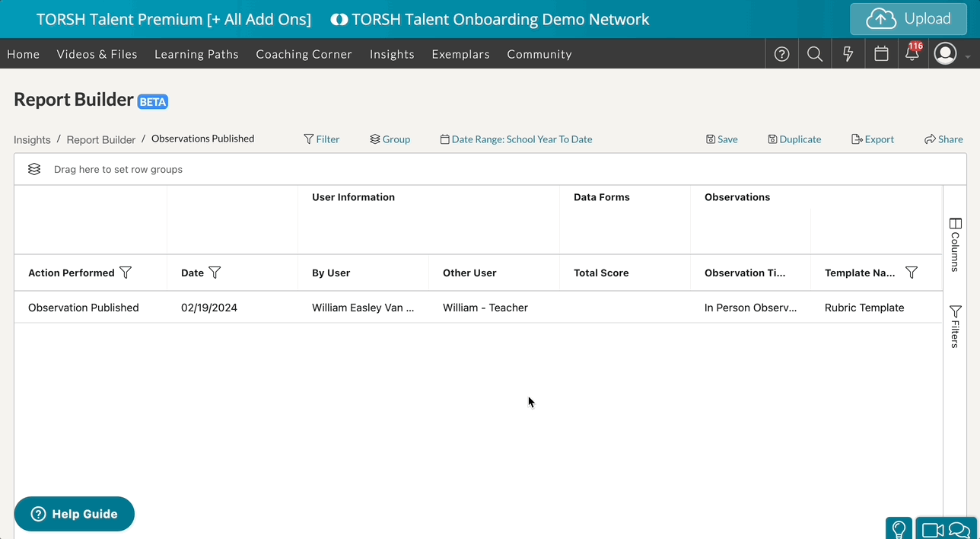Select the Observation Published table row
Viewport: 980px width, 539px height.
click(x=84, y=308)
